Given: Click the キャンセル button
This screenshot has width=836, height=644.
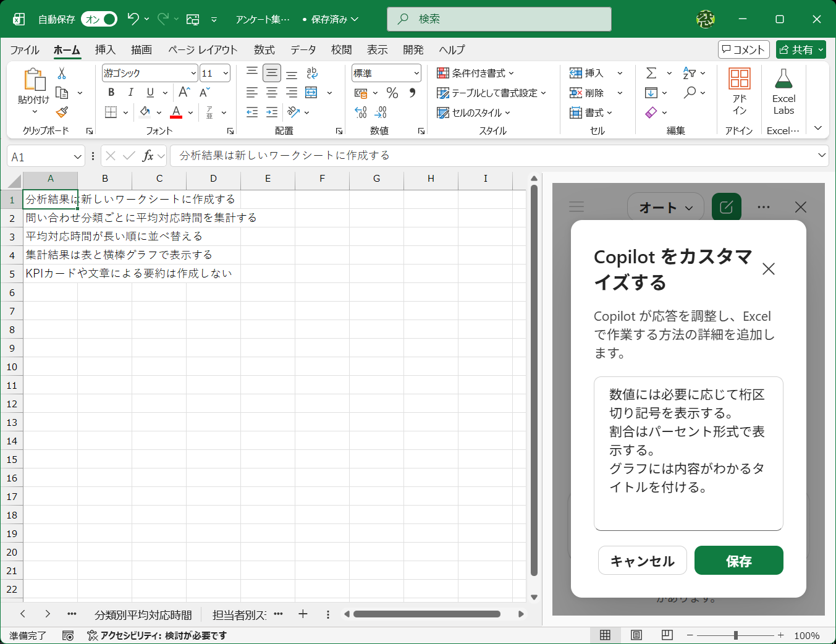Looking at the screenshot, I should (643, 561).
